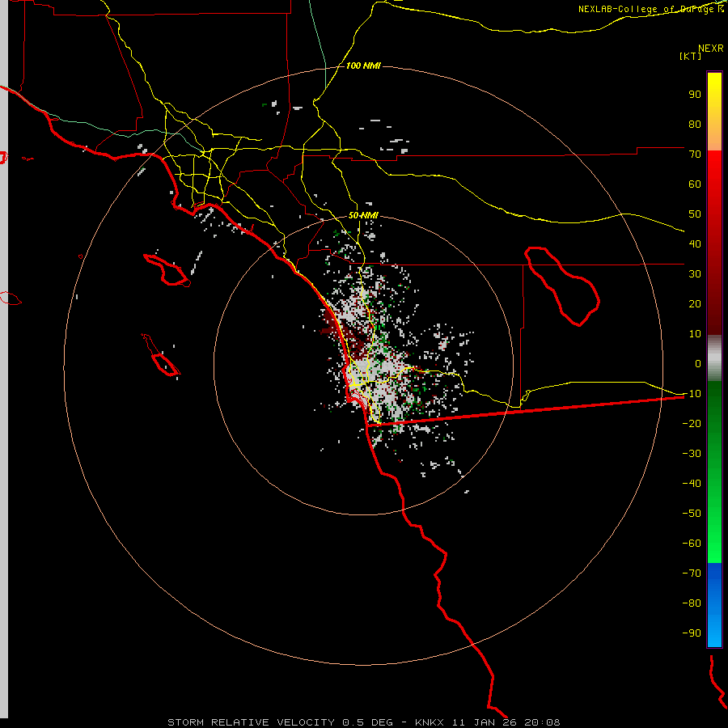This screenshot has height=728, width=728.
Task: Select the -30 KT tick label on the velocity scale
Action: [692, 454]
